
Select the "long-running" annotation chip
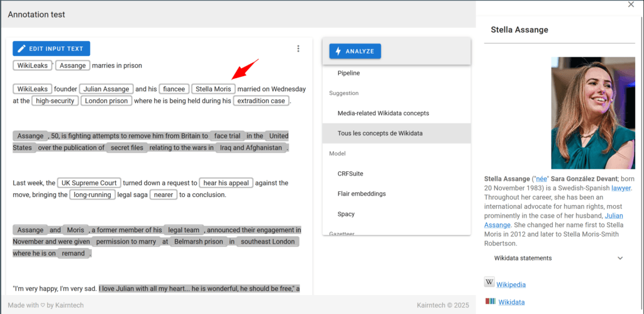[x=92, y=195]
